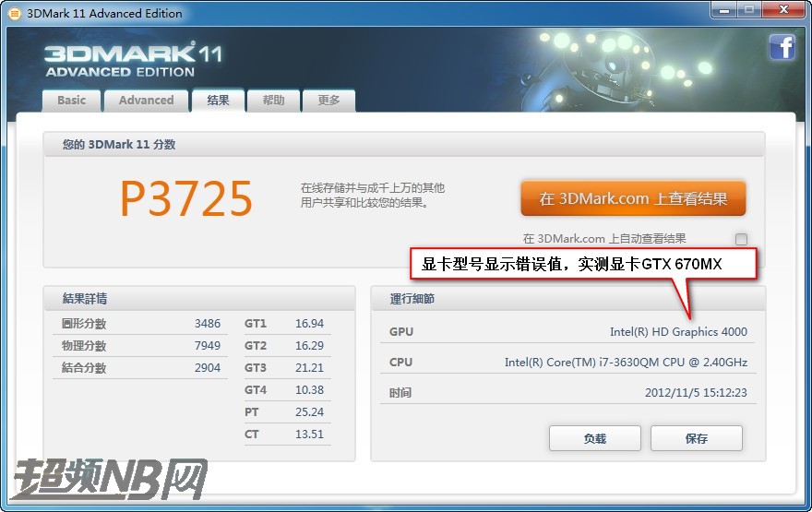Viewport: 812px width, 512px height.
Task: Click 在 3DMark.com 上查看结果 button
Action: point(633,198)
